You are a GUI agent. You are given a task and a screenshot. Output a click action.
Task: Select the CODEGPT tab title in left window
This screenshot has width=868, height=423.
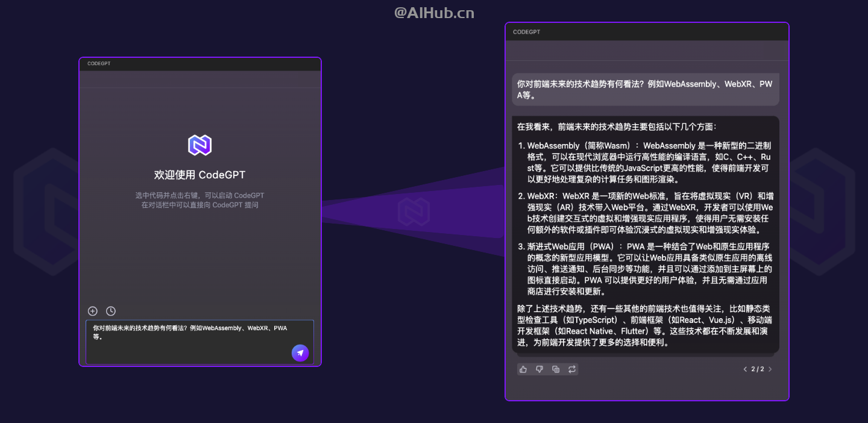coord(99,63)
